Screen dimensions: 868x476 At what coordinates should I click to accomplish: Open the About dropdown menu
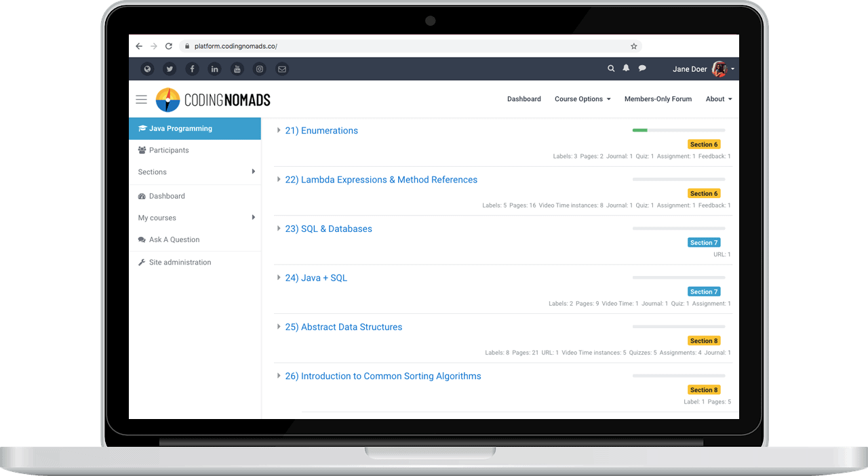click(719, 99)
